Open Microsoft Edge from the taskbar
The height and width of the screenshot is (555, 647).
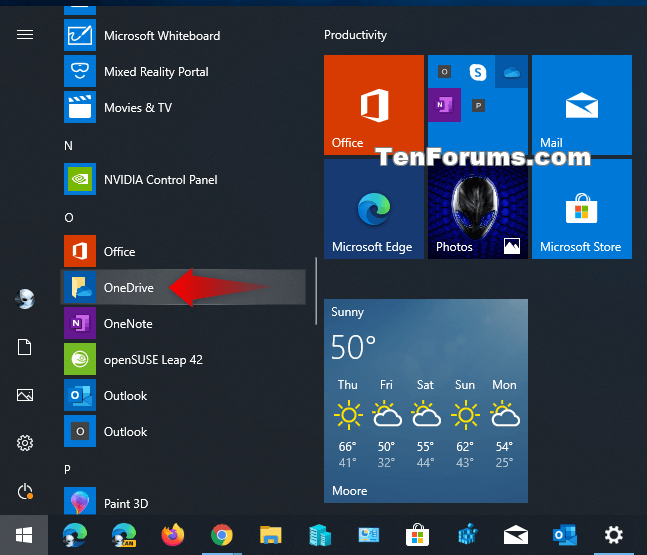(75, 535)
